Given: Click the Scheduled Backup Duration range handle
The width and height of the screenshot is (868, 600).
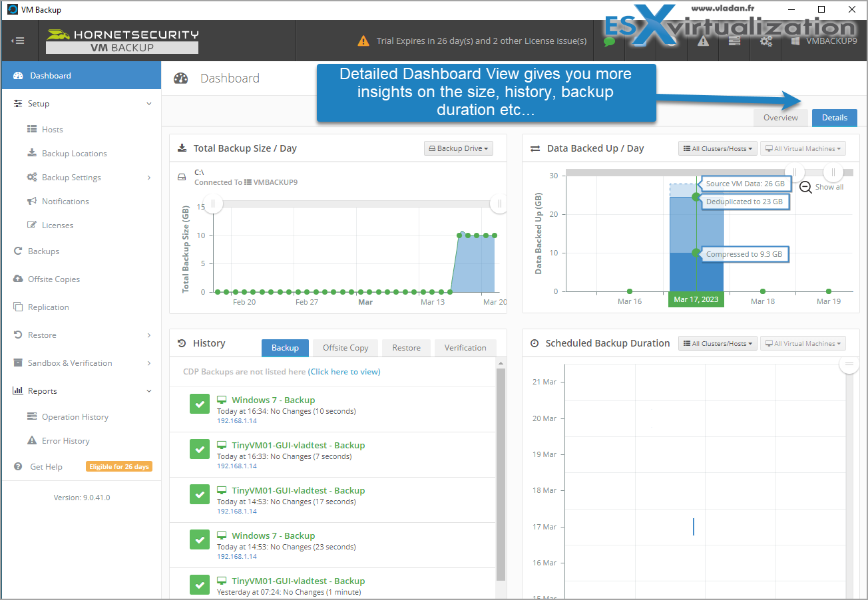Looking at the screenshot, I should [849, 364].
